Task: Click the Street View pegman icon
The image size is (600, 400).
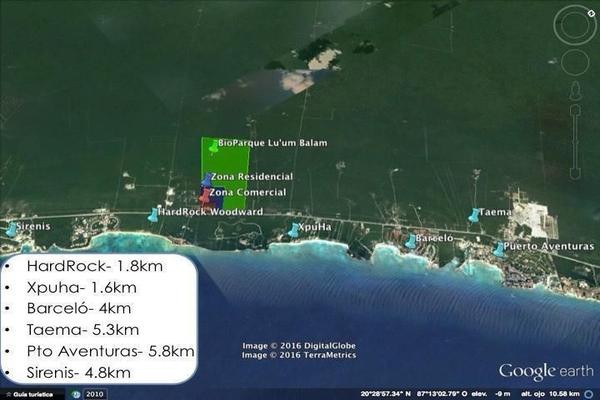Action: [575, 91]
